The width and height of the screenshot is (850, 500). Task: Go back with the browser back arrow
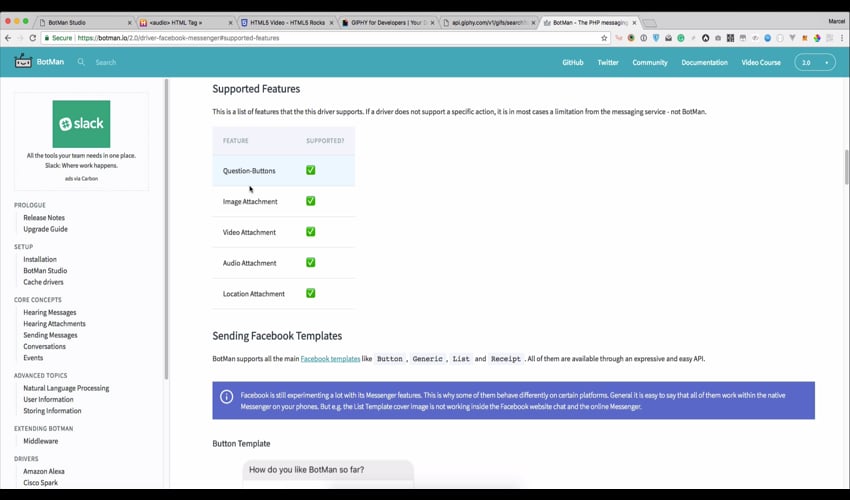pyautogui.click(x=8, y=38)
